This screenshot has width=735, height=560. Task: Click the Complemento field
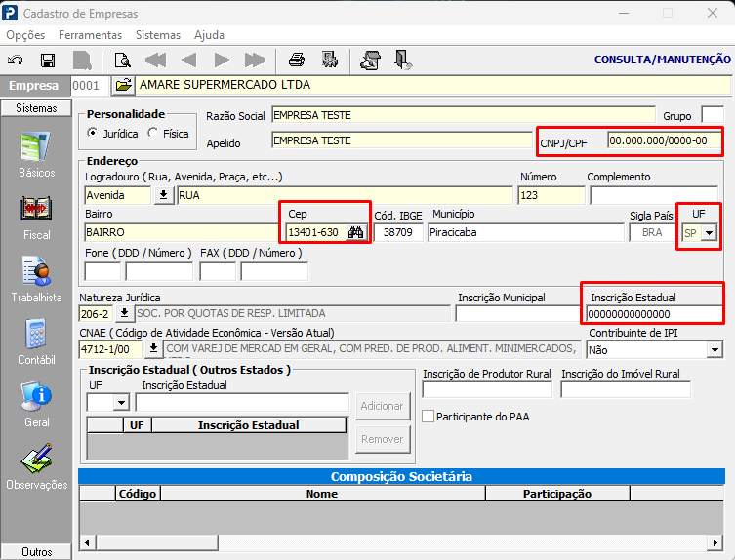coord(654,195)
